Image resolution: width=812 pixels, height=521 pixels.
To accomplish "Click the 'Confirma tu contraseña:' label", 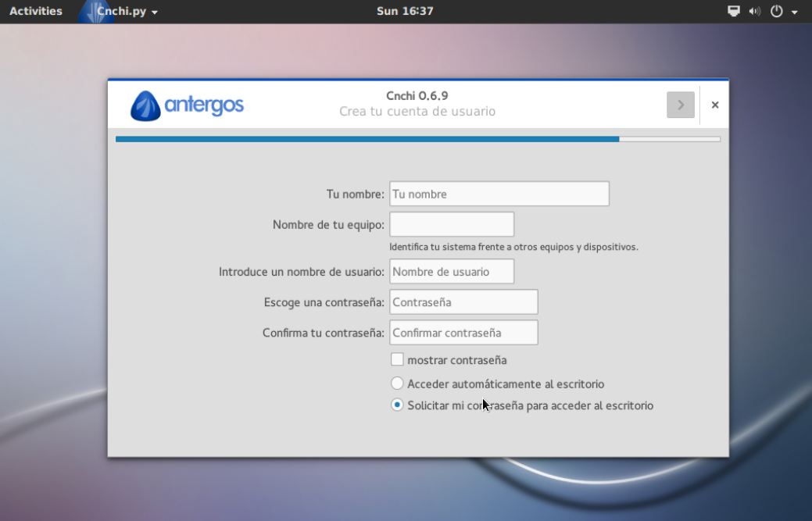I will point(323,333).
